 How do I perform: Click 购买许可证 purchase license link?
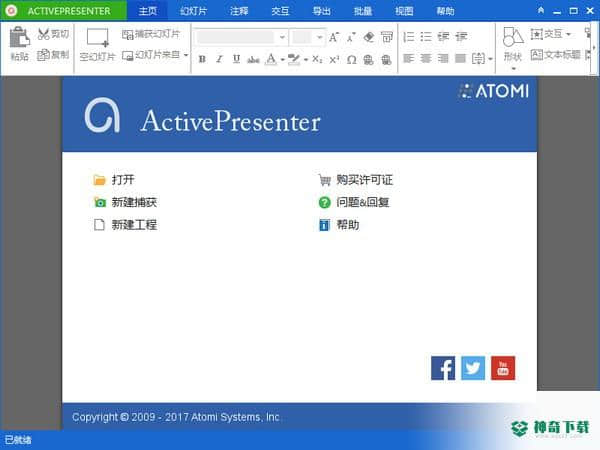[x=355, y=179]
